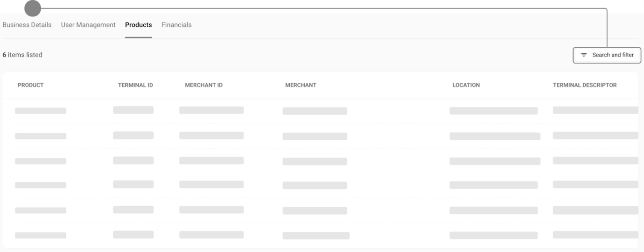Click the TERMINAL DESCRIPTOR column header

(x=585, y=85)
